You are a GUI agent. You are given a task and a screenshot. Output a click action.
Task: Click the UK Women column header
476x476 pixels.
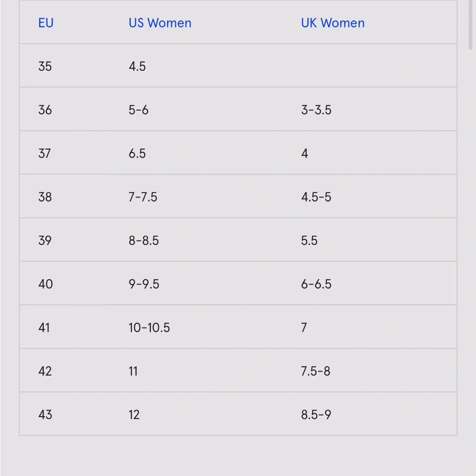coord(333,23)
